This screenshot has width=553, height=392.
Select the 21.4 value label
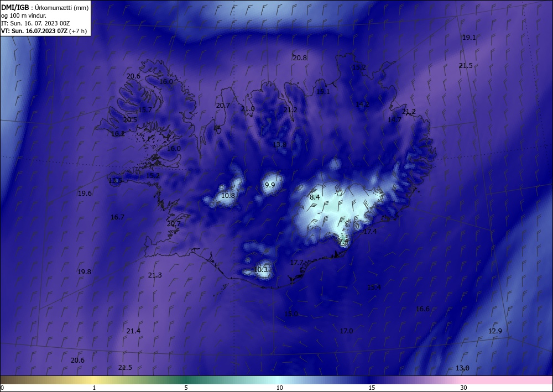[x=133, y=331]
